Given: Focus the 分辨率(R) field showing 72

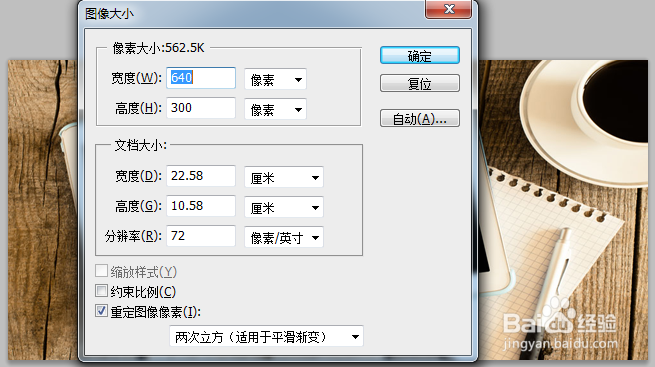Looking at the screenshot, I should pyautogui.click(x=201, y=236).
